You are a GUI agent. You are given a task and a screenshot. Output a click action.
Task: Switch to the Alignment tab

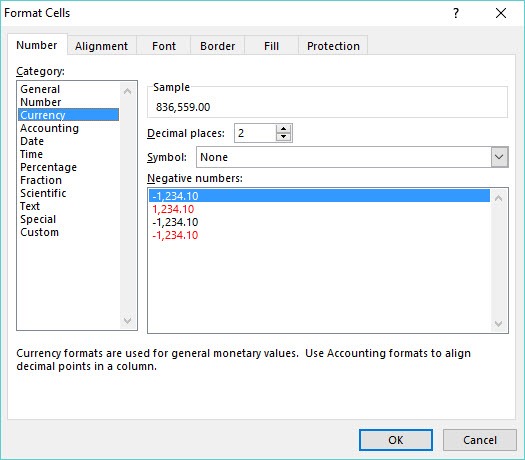click(101, 46)
